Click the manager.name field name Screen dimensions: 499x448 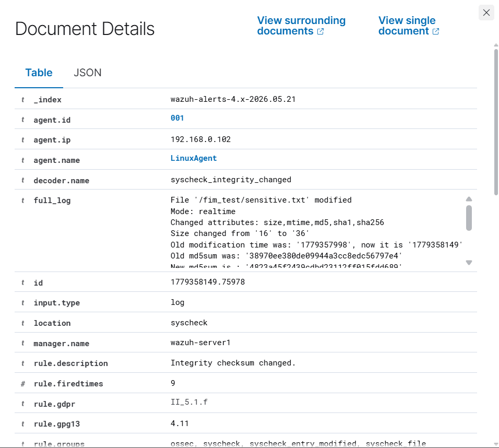pos(62,344)
